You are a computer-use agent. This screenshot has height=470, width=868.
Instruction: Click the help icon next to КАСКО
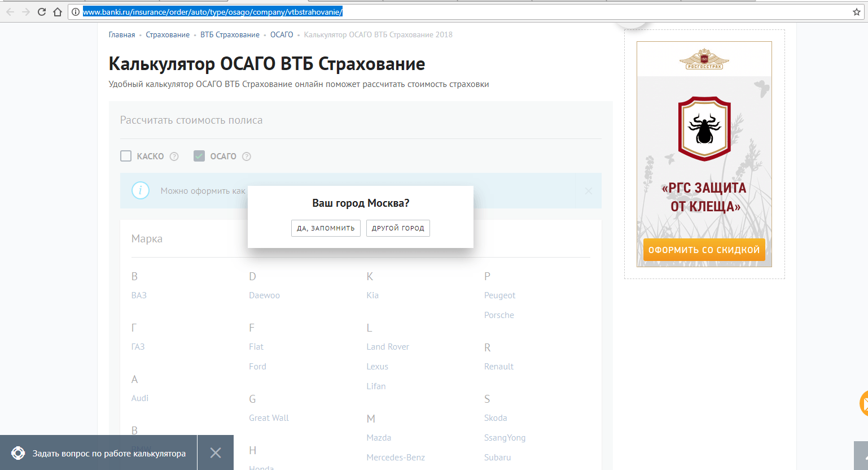pyautogui.click(x=174, y=156)
